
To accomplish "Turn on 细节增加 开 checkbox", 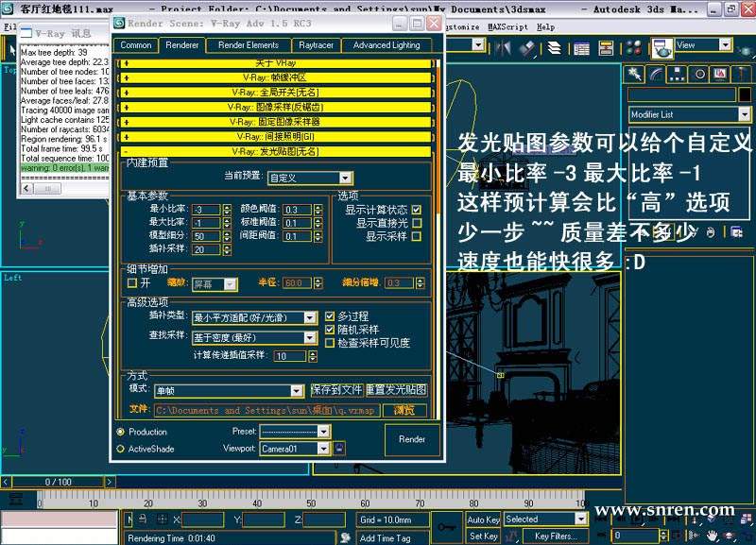I will [131, 282].
